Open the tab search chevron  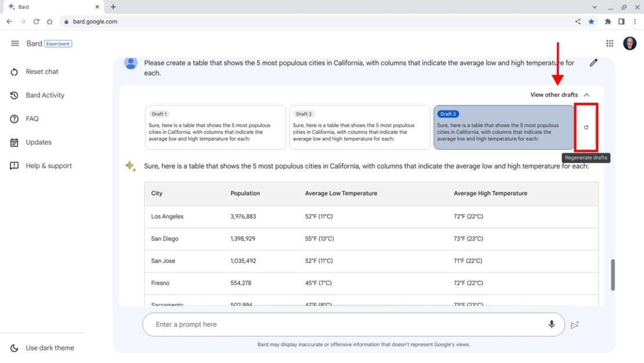coord(594,6)
